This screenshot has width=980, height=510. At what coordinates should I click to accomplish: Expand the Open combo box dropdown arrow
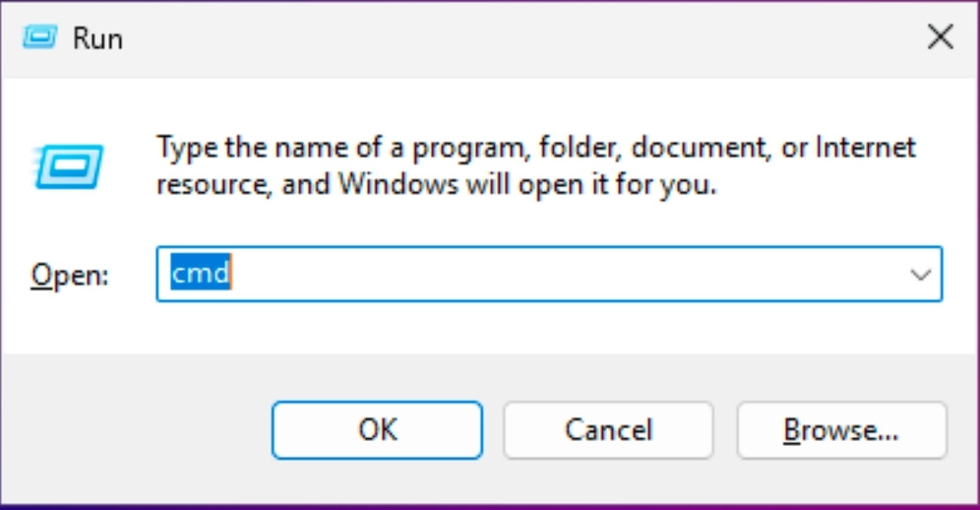921,274
